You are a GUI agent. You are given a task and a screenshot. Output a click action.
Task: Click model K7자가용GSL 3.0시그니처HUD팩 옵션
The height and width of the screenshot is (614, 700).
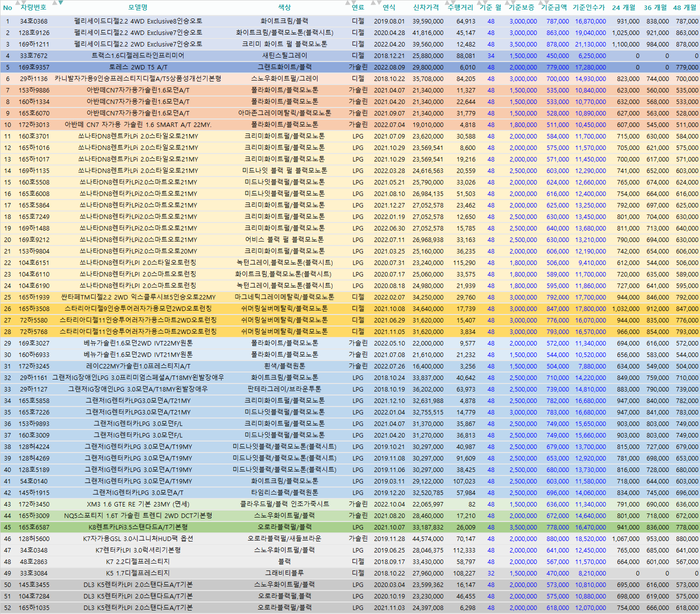tap(138, 539)
